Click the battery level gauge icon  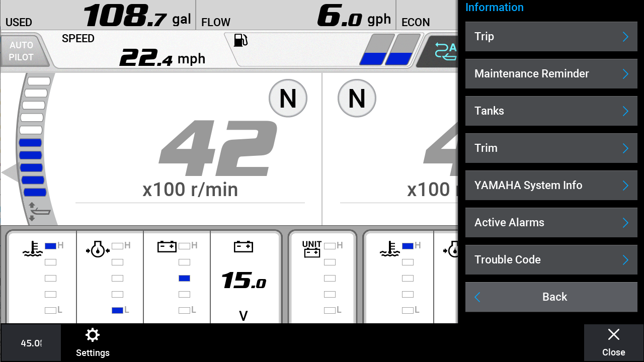click(x=167, y=246)
